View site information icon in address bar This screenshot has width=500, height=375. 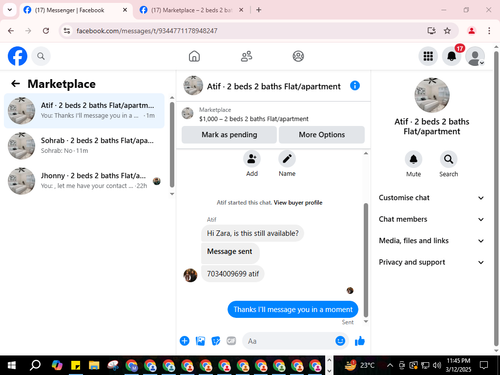[67, 31]
